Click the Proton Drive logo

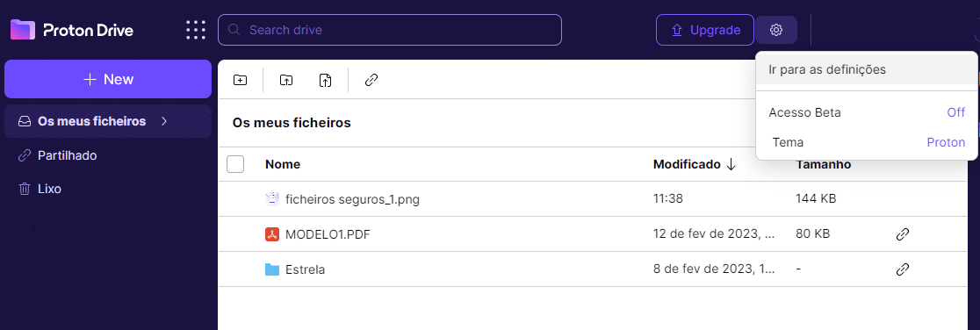click(72, 30)
